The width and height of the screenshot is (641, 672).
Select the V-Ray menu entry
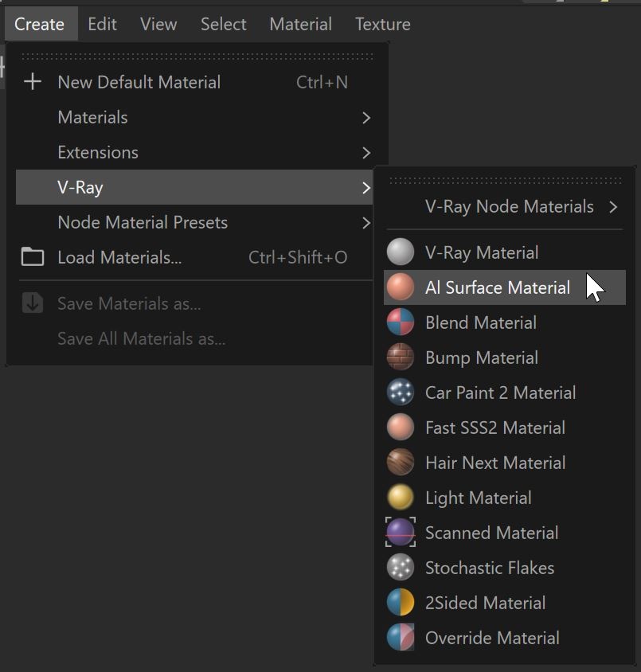pos(194,187)
